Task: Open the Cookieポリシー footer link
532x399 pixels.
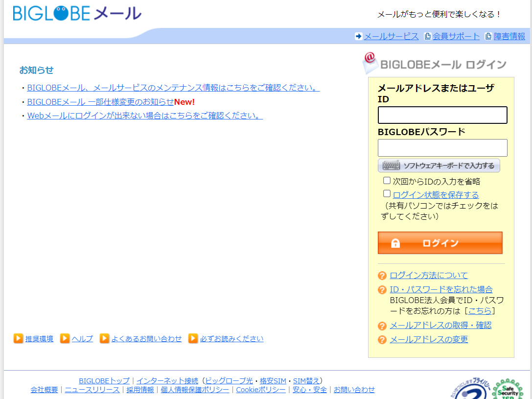Action: 261,390
